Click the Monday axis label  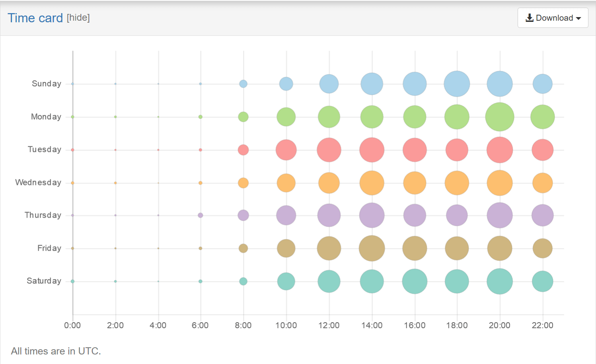[46, 117]
